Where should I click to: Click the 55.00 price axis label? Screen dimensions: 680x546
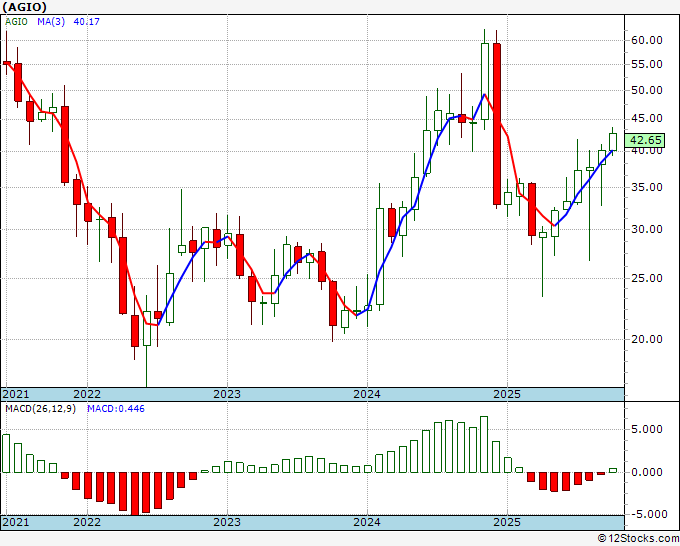647,64
